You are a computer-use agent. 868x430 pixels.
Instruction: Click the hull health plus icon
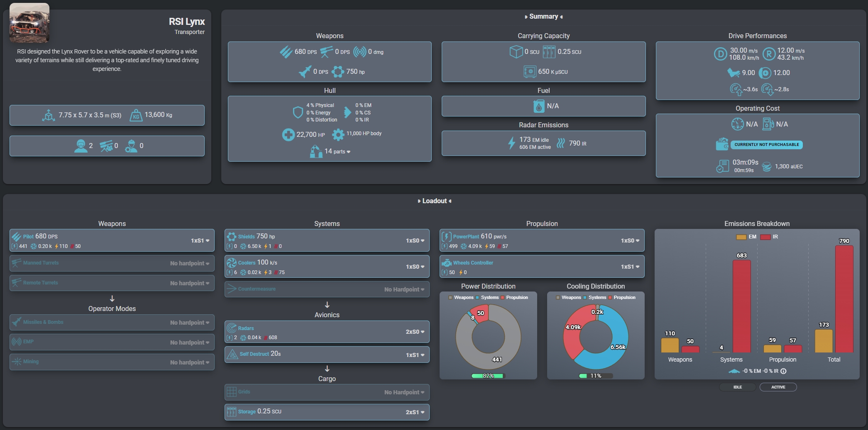[x=288, y=134]
